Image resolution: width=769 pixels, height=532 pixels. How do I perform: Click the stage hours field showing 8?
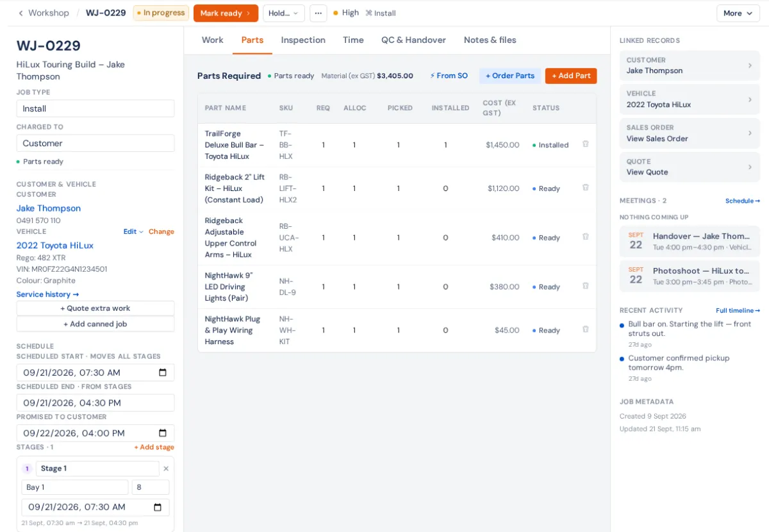pyautogui.click(x=151, y=487)
